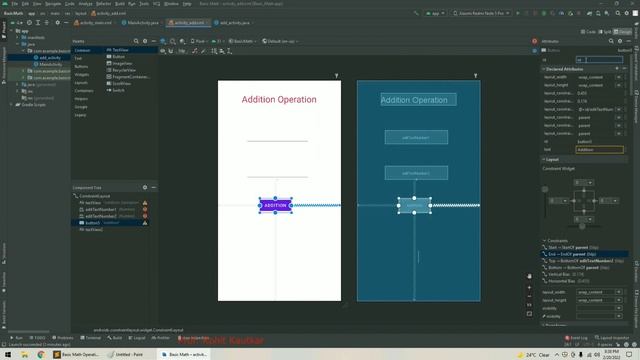Screen dimensions: 640x360
Task: Select the Containers palette category
Action: [x=84, y=91]
